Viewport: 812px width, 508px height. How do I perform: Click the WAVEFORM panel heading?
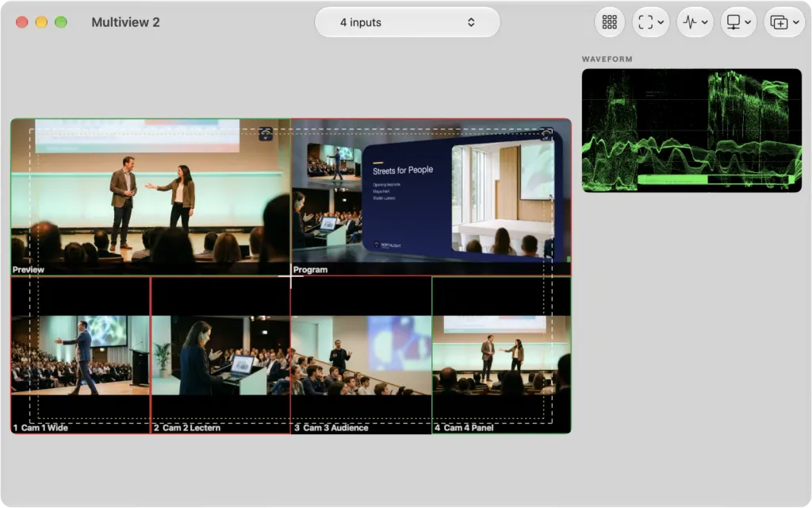tap(607, 59)
